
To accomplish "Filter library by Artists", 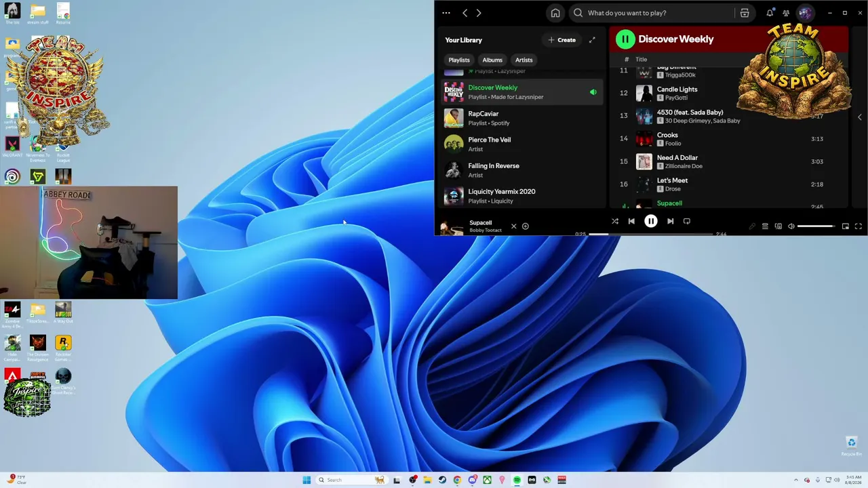I will [x=524, y=60].
